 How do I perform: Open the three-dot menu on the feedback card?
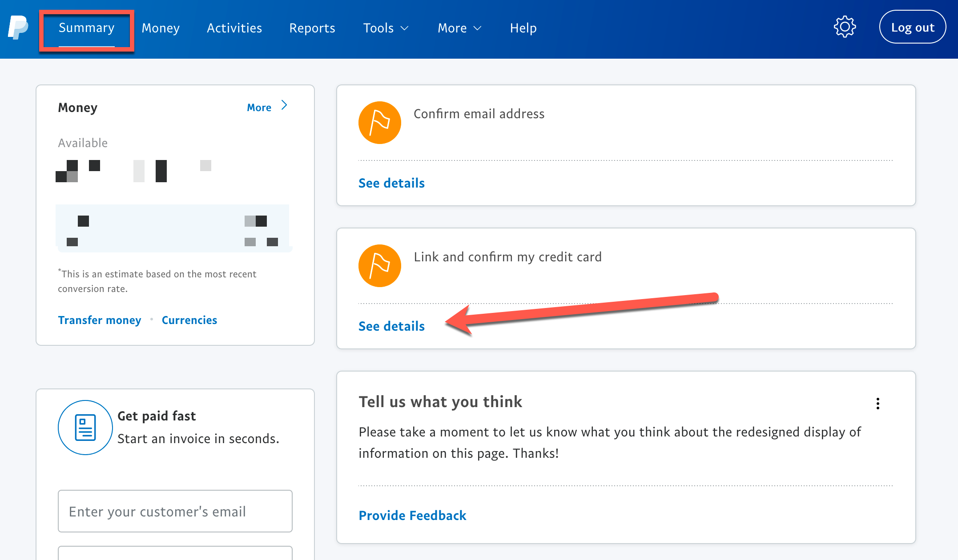(x=877, y=404)
